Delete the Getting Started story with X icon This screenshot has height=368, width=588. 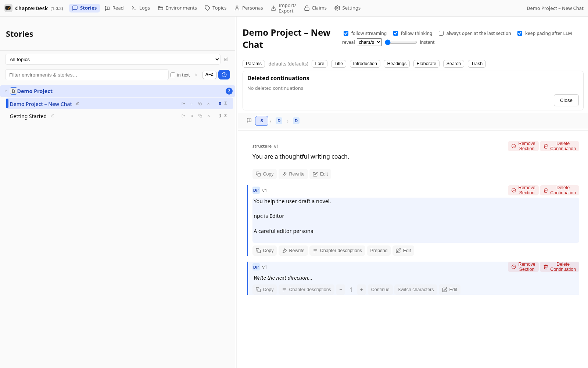[x=209, y=116]
